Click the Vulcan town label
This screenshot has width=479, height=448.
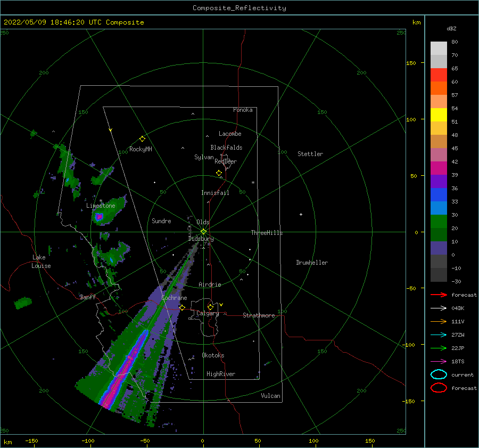click(x=270, y=396)
